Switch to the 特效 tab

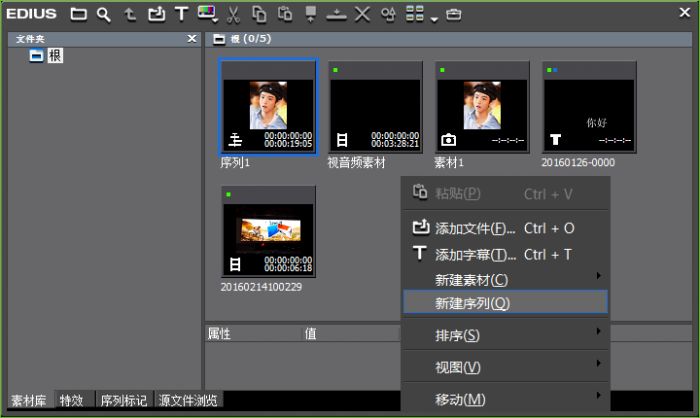(x=72, y=400)
